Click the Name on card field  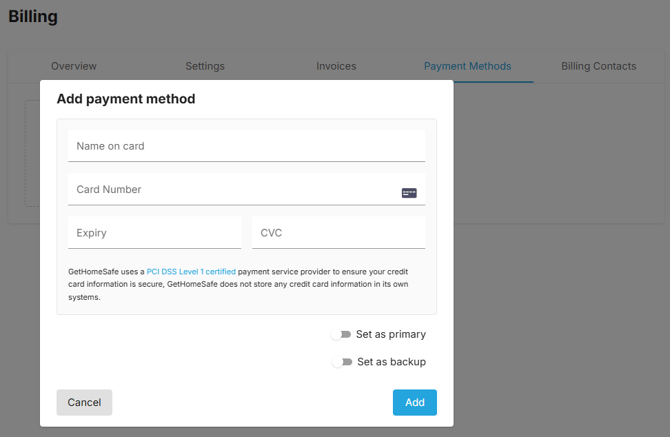coord(247,146)
